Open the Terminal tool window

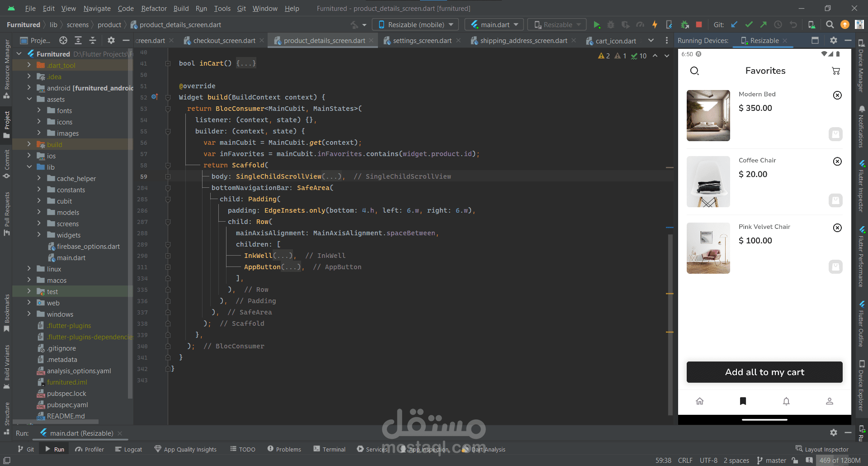(x=330, y=449)
